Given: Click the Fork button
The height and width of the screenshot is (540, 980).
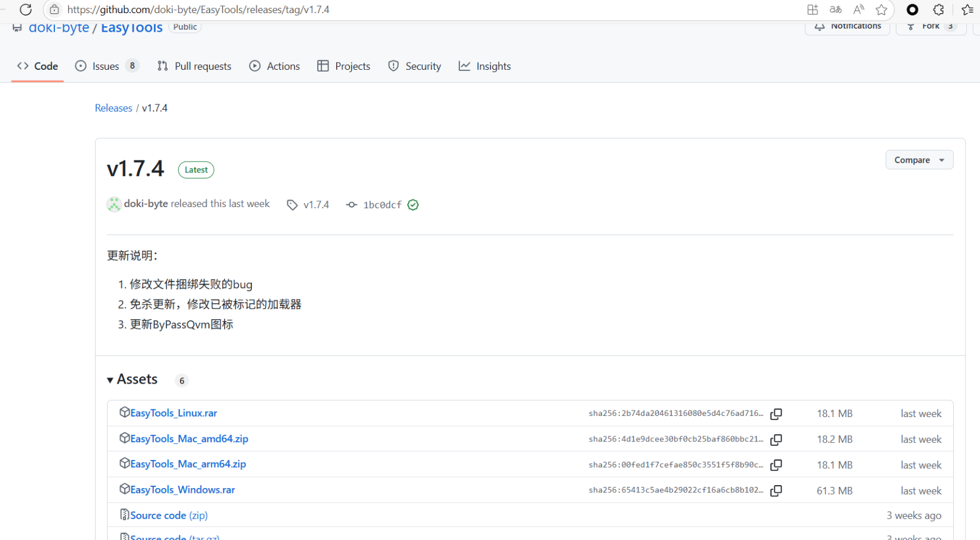Looking at the screenshot, I should click(x=931, y=27).
